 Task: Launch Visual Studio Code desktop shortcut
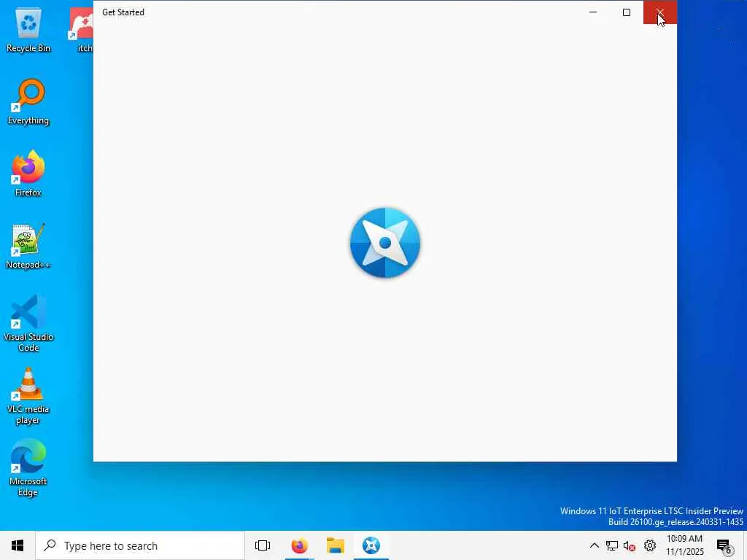tap(28, 324)
